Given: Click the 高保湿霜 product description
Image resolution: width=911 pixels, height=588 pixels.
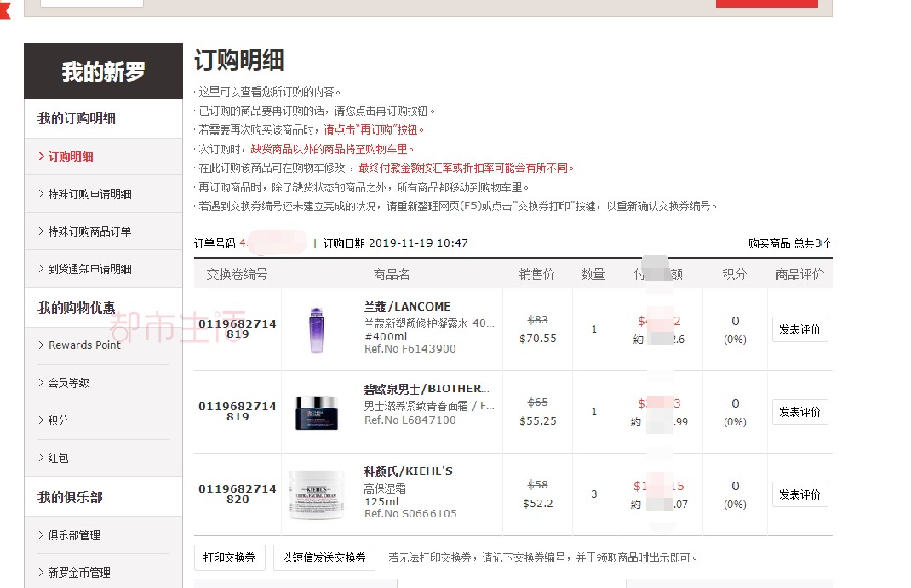Looking at the screenshot, I should pos(385,488).
